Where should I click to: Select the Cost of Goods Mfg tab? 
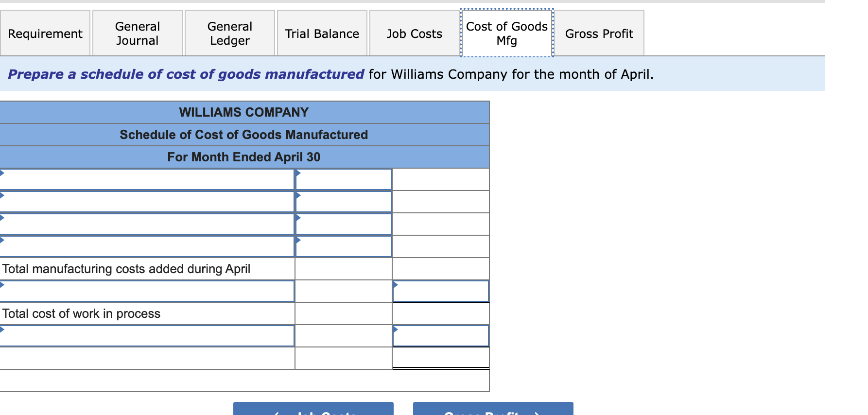[x=506, y=33]
